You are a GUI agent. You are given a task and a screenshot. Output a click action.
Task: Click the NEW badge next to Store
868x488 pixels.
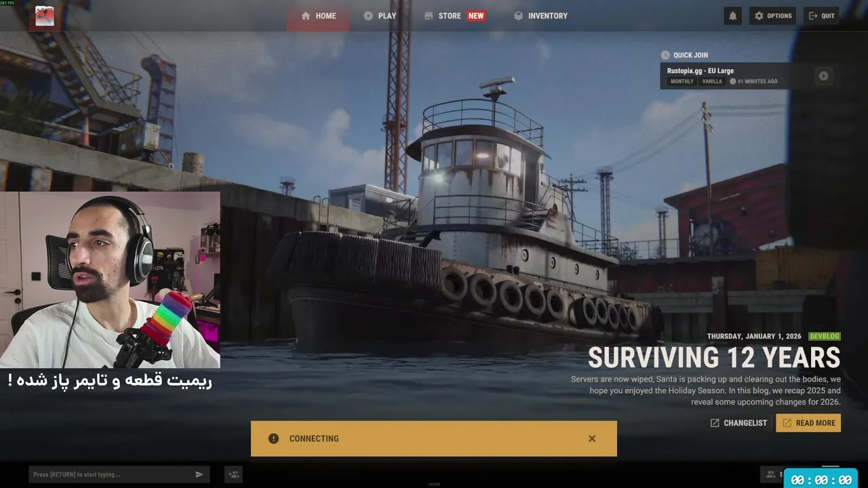[x=476, y=16]
